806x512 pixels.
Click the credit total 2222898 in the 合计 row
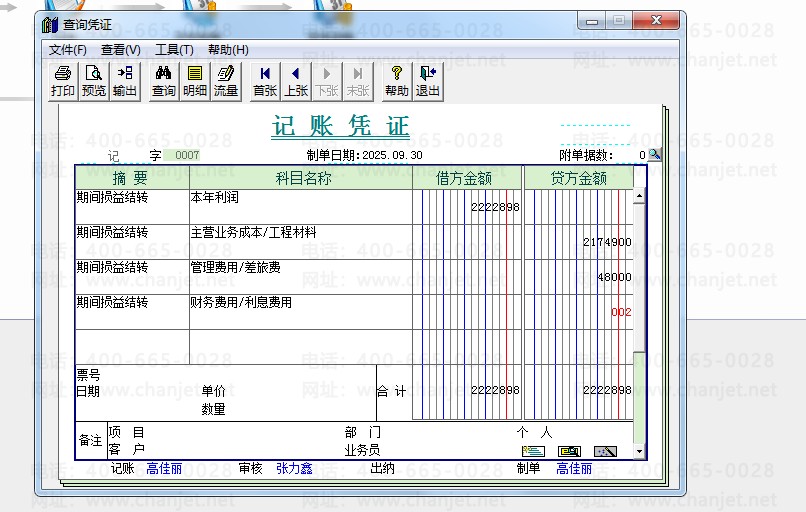(607, 390)
